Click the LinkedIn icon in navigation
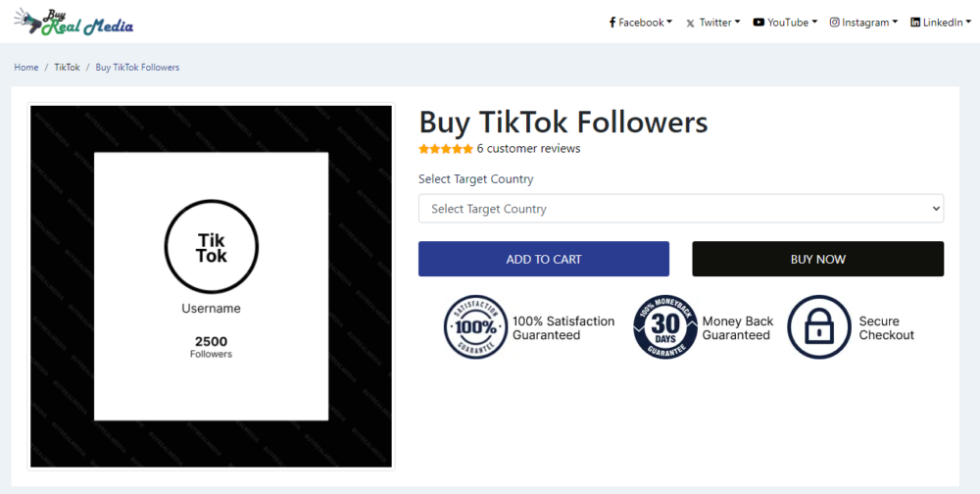Image resolution: width=980 pixels, height=494 pixels. [x=915, y=23]
